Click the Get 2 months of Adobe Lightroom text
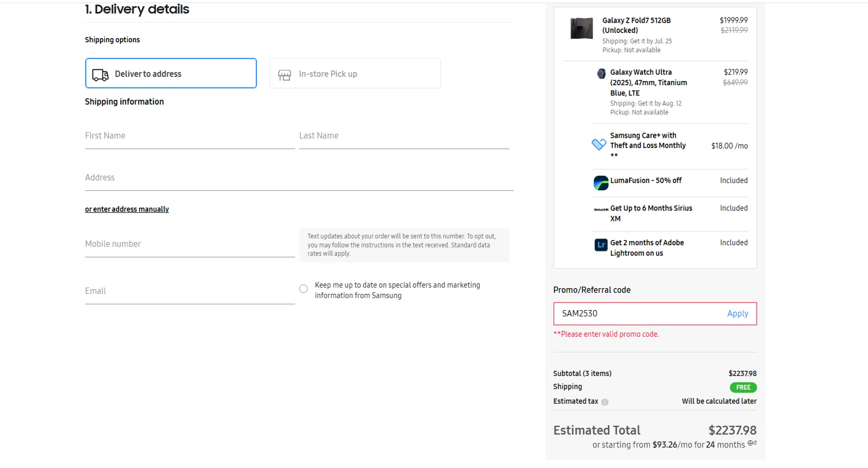The width and height of the screenshot is (868, 468). (x=647, y=248)
